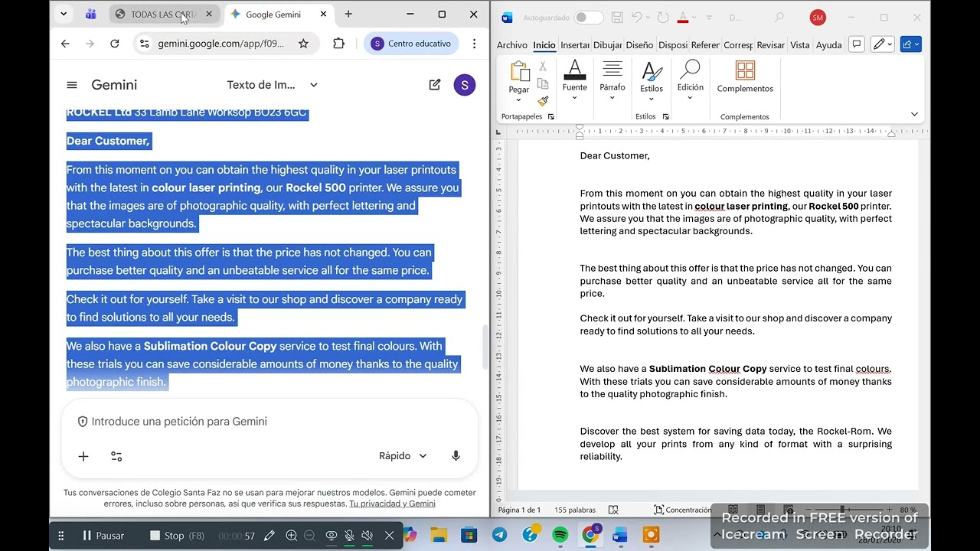Open the Vista ribbon tab
Image resolution: width=980 pixels, height=551 pixels.
click(799, 45)
